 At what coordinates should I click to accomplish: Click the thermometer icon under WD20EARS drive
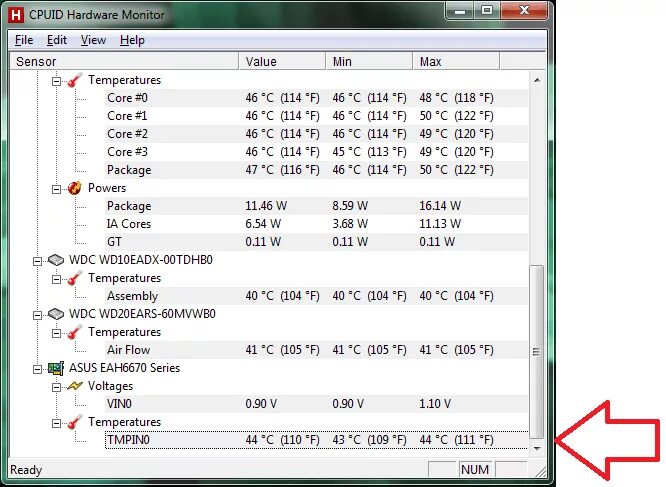pos(74,332)
